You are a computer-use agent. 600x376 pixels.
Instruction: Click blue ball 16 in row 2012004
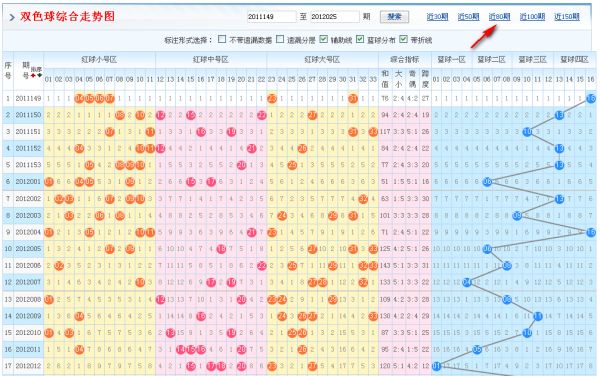[591, 232]
